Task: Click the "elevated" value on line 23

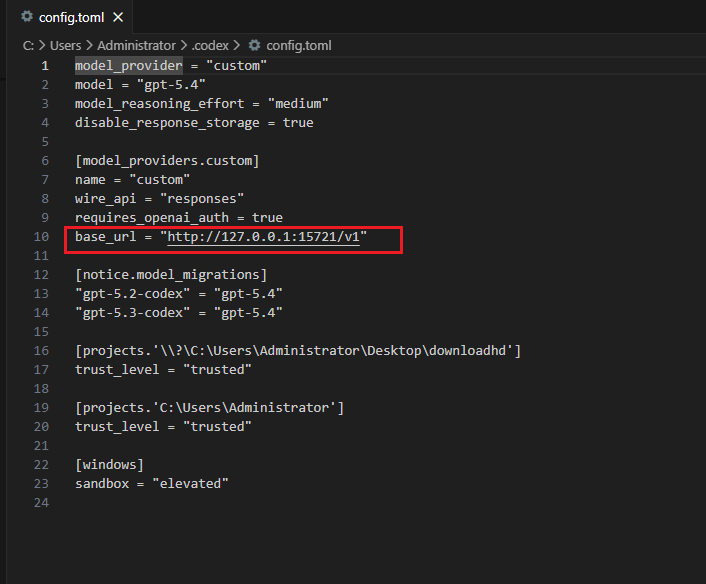Action: tap(190, 484)
